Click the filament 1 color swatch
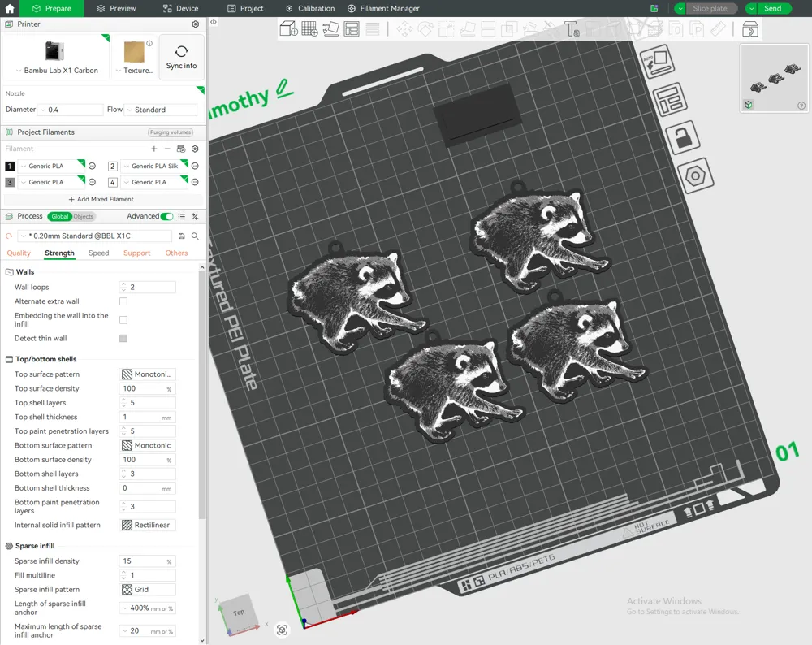 click(10, 167)
